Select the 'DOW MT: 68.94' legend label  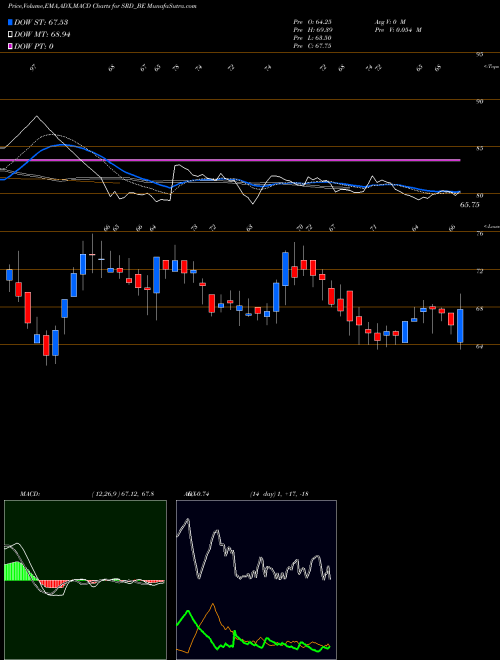pos(42,35)
